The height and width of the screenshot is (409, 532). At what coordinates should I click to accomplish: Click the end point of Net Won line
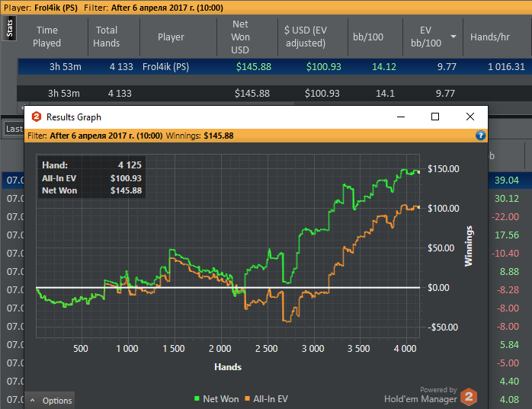point(418,172)
